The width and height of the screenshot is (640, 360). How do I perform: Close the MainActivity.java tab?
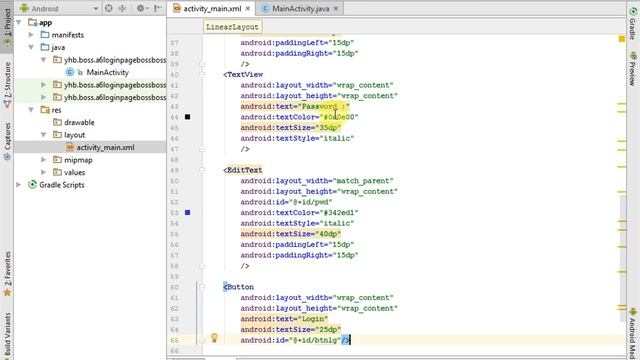336,9
